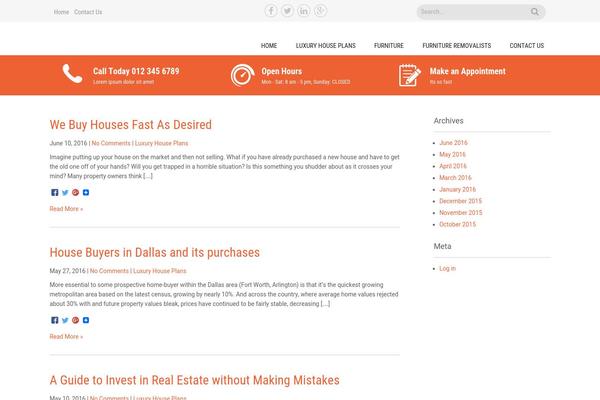This screenshot has width=600, height=400.
Task: Open the October 2015 archive
Action: [457, 224]
